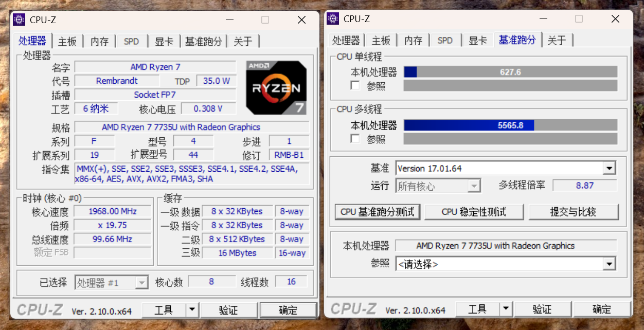Click 二级 cache value 8 x 512 KBytes

click(237, 239)
